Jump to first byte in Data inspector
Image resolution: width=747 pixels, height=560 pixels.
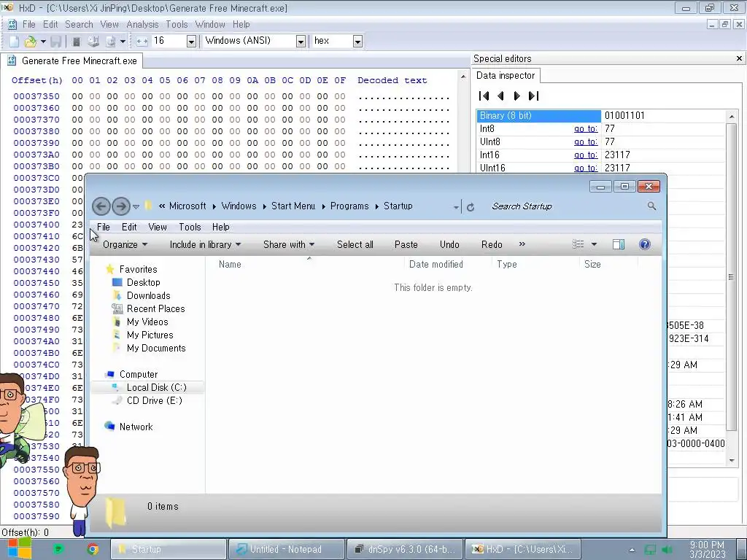(484, 96)
